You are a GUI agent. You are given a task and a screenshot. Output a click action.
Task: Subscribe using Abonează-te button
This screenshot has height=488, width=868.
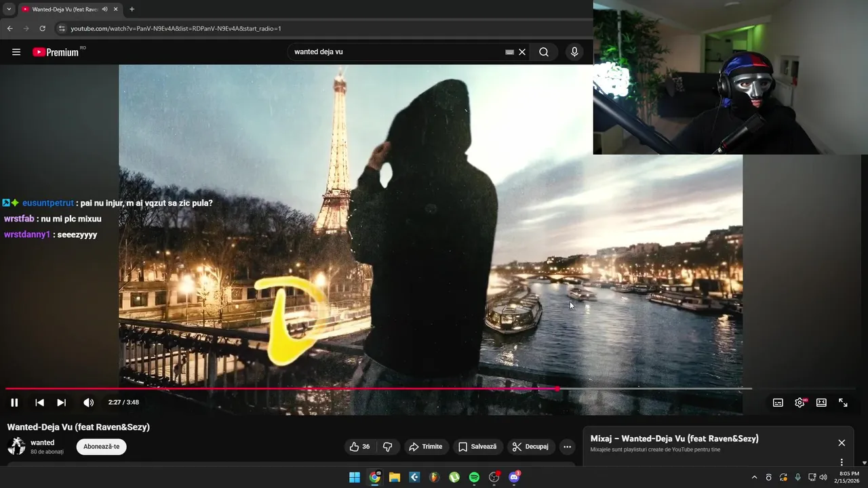click(102, 447)
